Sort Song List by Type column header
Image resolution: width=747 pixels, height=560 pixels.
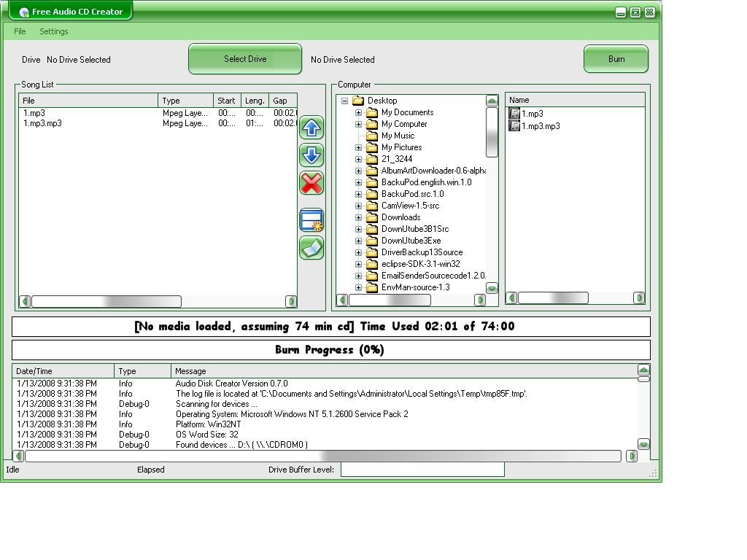[186, 101]
